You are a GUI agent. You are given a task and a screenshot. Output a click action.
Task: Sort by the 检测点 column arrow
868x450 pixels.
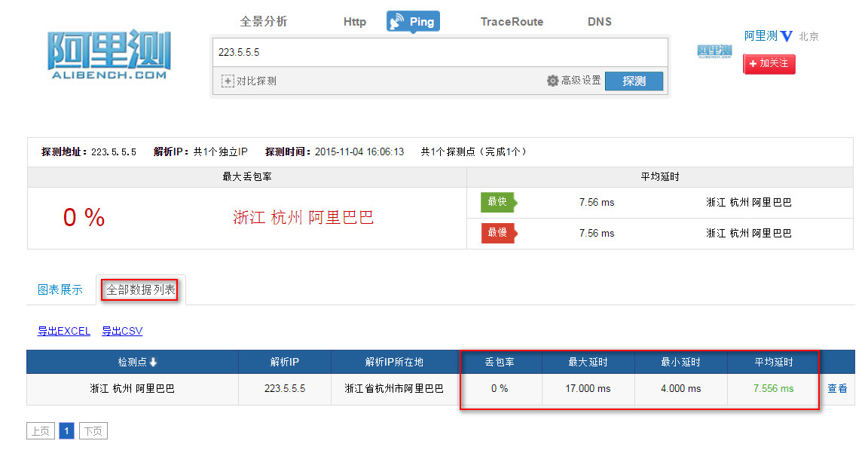154,363
